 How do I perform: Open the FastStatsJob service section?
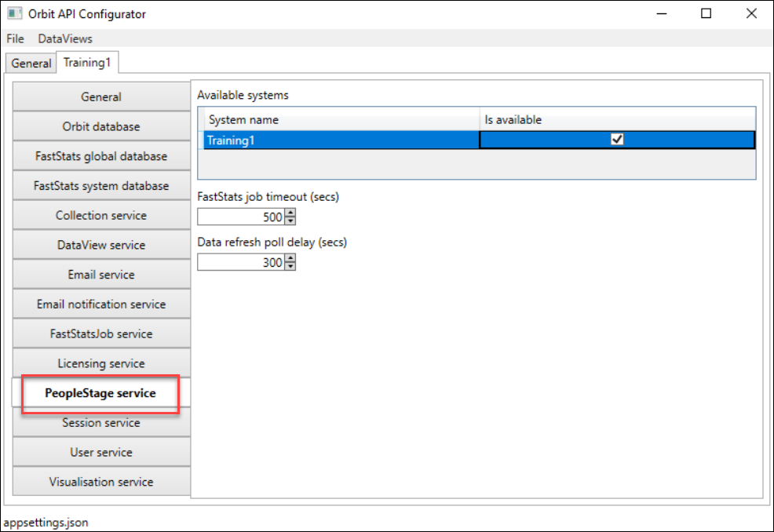click(x=101, y=333)
